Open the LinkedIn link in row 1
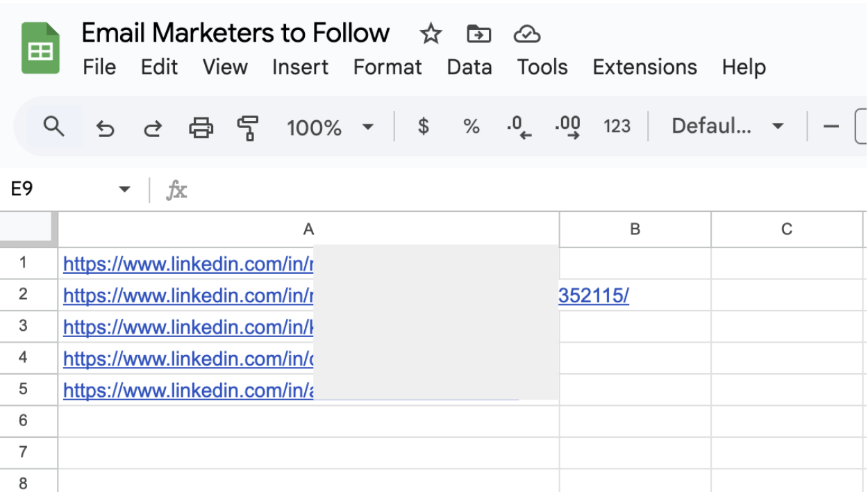This screenshot has width=868, height=499. coord(188,264)
